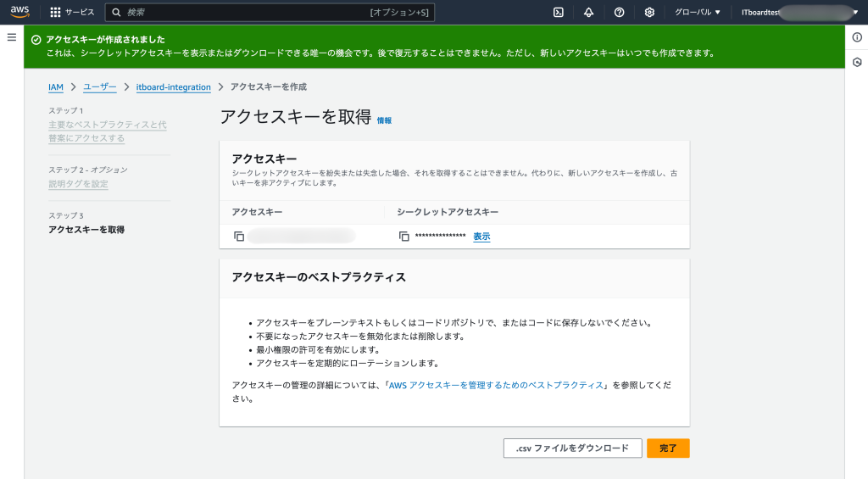Launch the CloudShell terminal icon
Screen dimensions: 868x479
point(559,13)
